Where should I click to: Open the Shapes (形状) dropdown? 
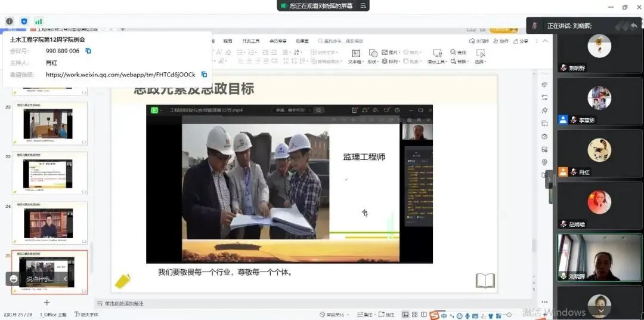(373, 61)
